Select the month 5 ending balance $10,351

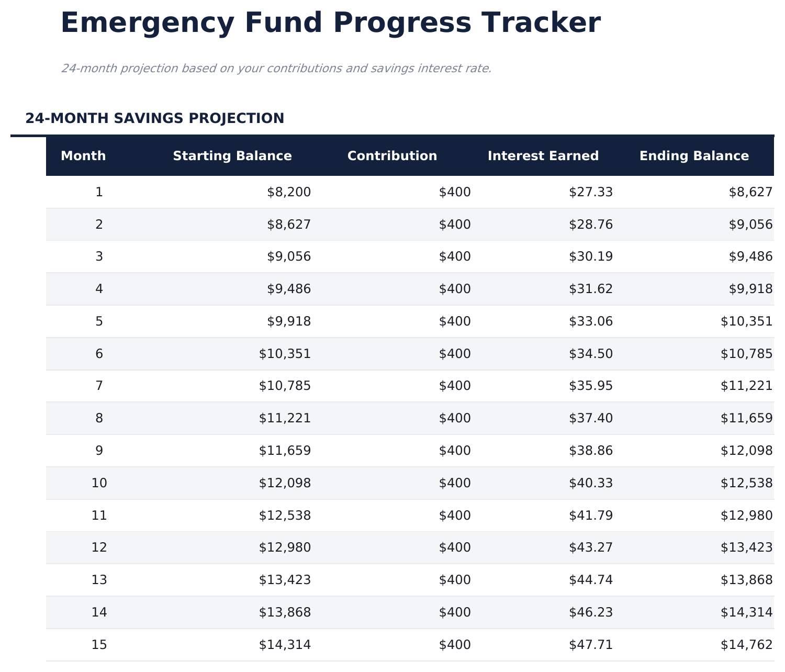coord(746,321)
